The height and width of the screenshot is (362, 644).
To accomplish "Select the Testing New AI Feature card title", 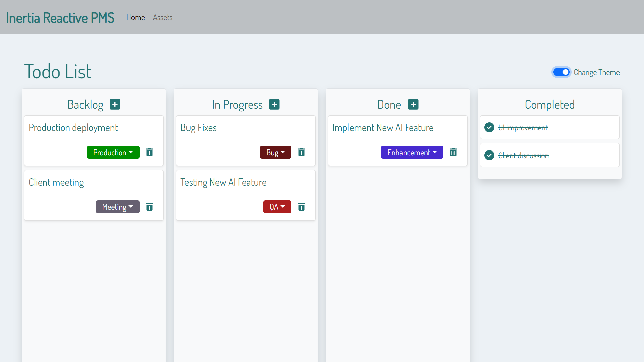I will [x=223, y=182].
